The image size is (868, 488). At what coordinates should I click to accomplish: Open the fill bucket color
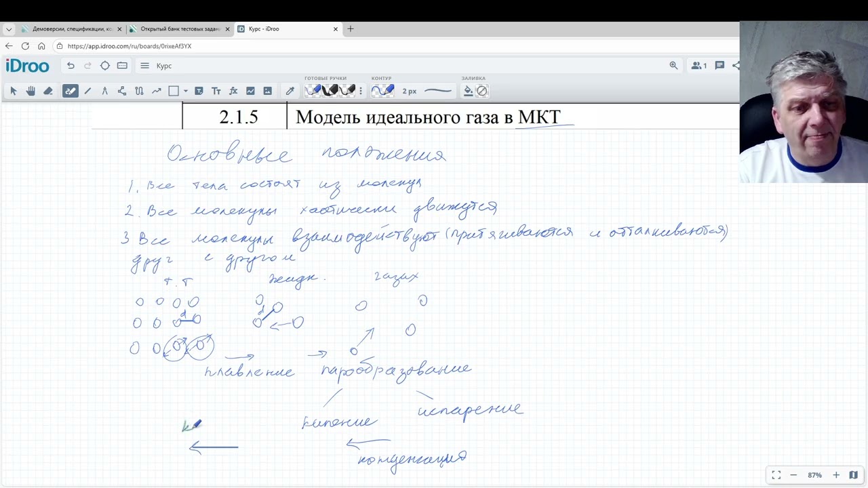pyautogui.click(x=468, y=91)
